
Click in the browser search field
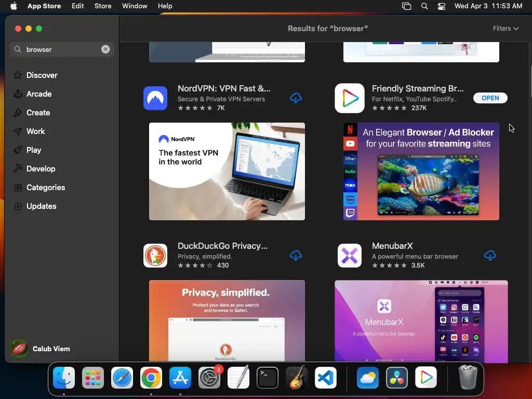point(62,49)
